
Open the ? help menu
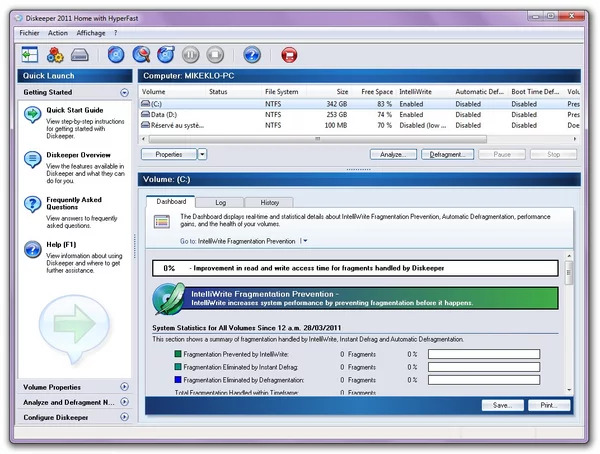tap(116, 33)
